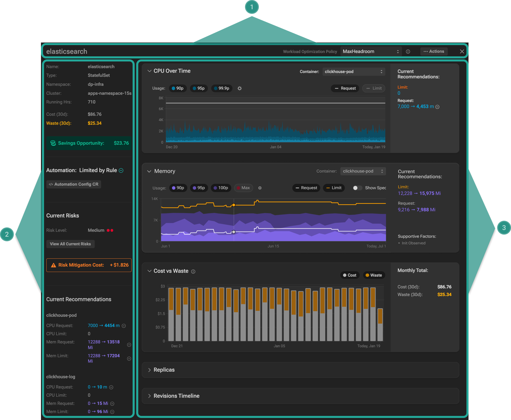The image size is (511, 420).
Task: Toggle CPU 99.9p usage series
Action: coord(222,88)
